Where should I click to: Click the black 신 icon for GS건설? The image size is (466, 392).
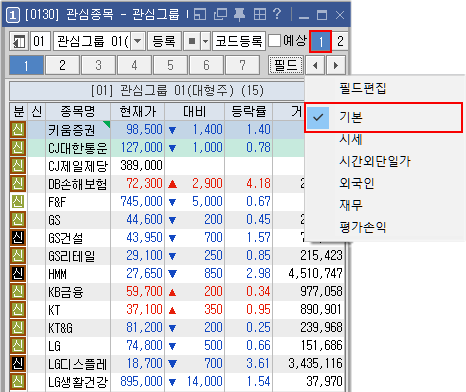tap(18, 237)
